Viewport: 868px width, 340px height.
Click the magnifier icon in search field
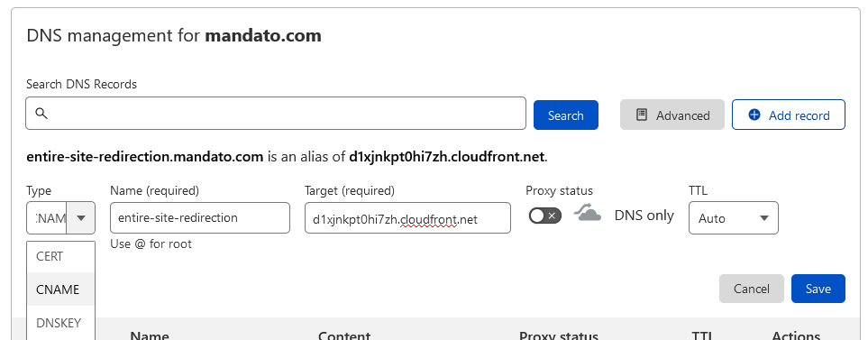click(x=41, y=114)
